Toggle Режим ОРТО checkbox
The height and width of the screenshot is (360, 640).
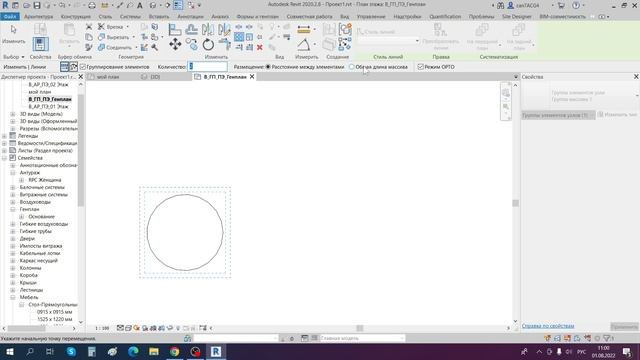420,67
